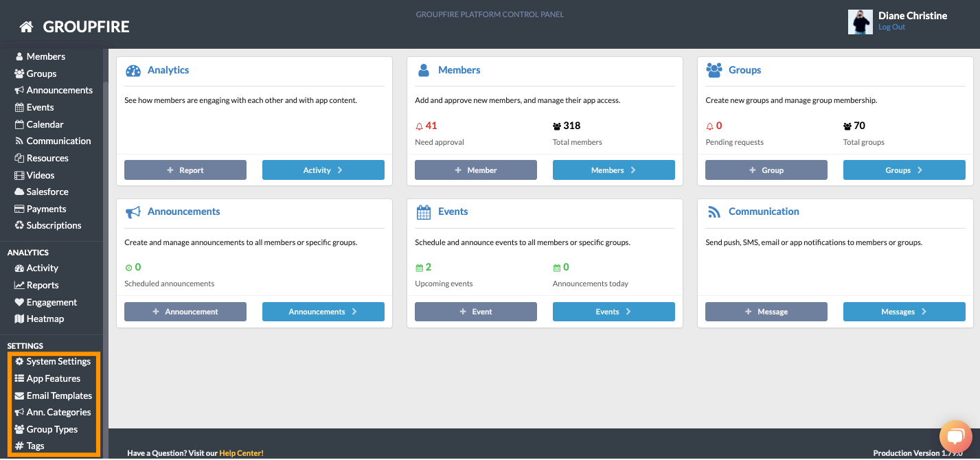Viewport: 980px width, 460px height.
Task: Open App Features settings
Action: click(47, 378)
